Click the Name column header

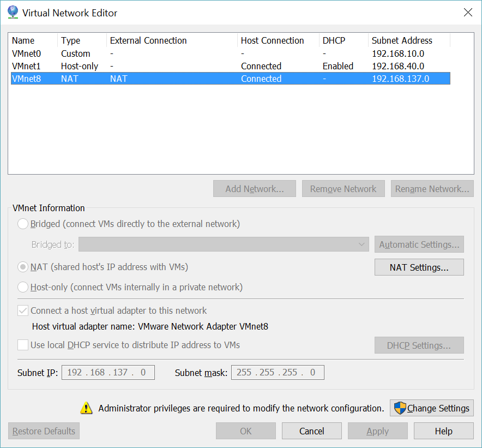(x=34, y=40)
